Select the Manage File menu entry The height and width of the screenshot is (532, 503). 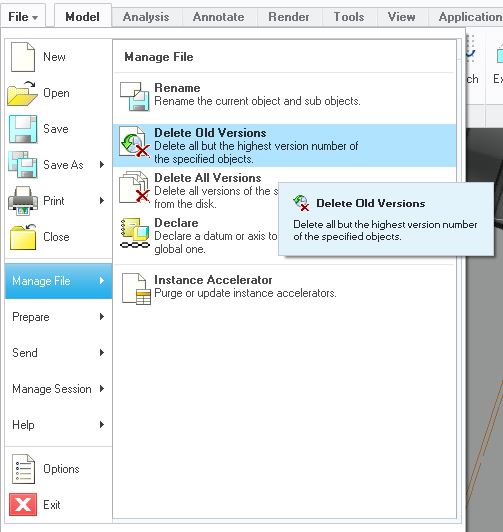[58, 281]
